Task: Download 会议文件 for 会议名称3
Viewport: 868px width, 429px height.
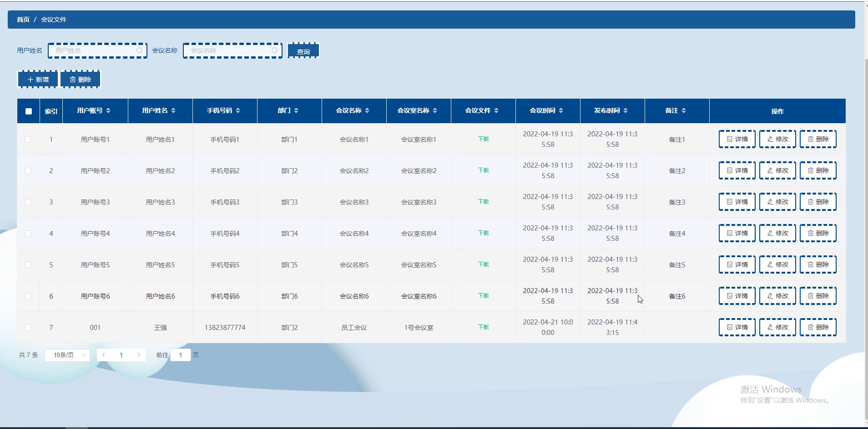Action: [483, 202]
